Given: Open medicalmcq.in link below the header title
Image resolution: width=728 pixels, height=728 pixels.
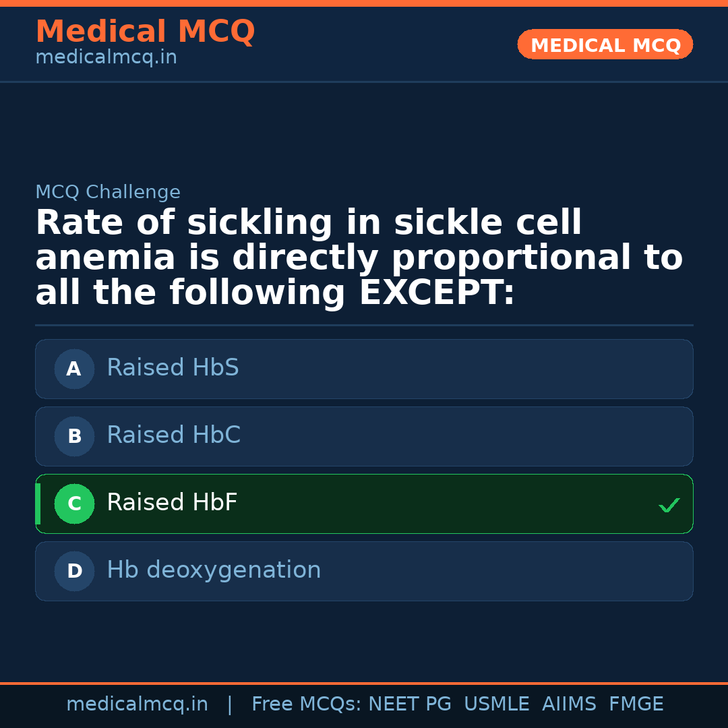Looking at the screenshot, I should pyautogui.click(x=106, y=58).
